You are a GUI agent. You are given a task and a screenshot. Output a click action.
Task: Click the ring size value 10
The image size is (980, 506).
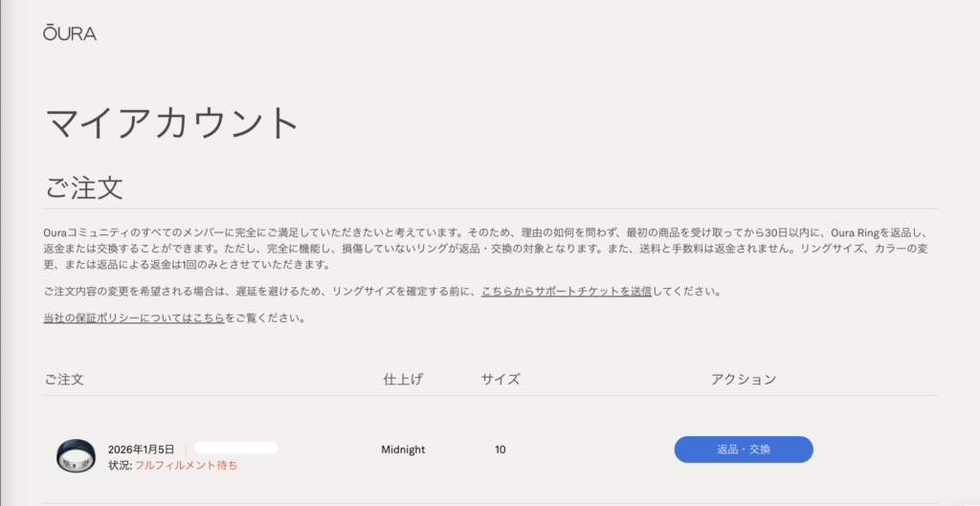(x=501, y=450)
